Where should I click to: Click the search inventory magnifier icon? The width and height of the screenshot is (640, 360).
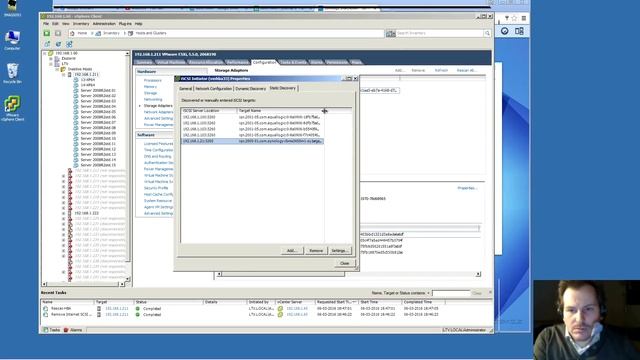(487, 33)
